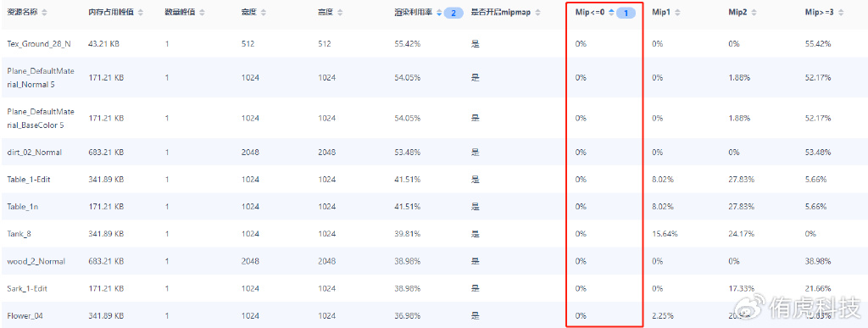Click sort arrows next to 高度 header
The height and width of the screenshot is (328, 868).
340,12
